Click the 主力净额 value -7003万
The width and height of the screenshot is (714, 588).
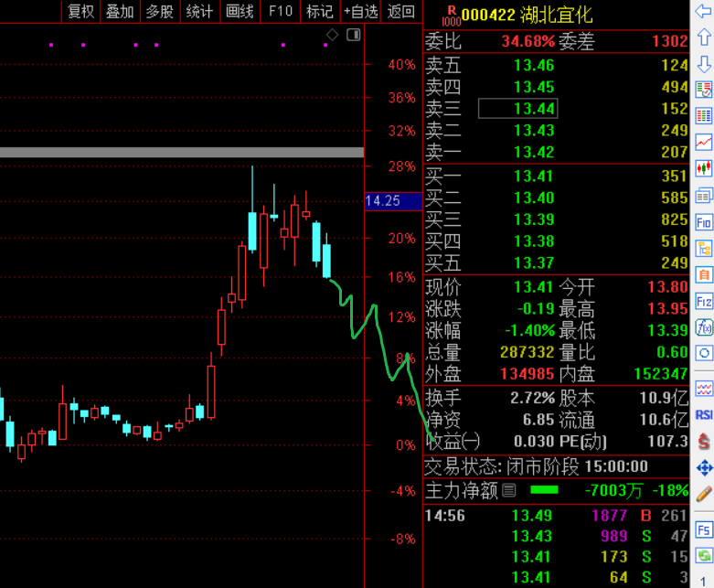(613, 490)
